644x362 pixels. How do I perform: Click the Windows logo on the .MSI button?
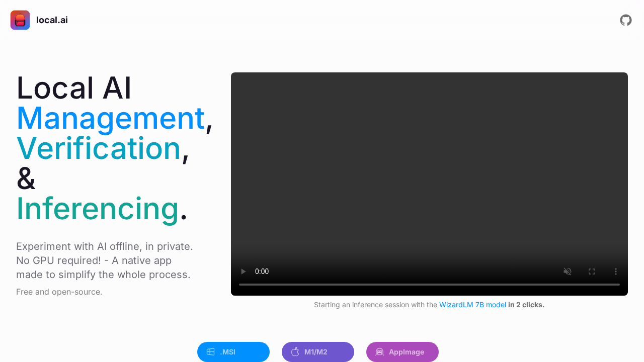[x=211, y=352]
